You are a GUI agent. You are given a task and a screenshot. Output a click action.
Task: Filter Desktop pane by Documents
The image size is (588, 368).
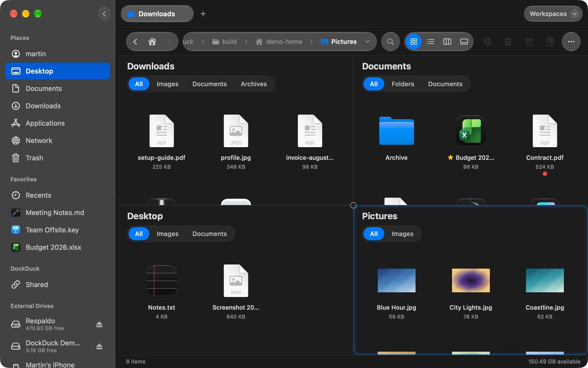[209, 234]
